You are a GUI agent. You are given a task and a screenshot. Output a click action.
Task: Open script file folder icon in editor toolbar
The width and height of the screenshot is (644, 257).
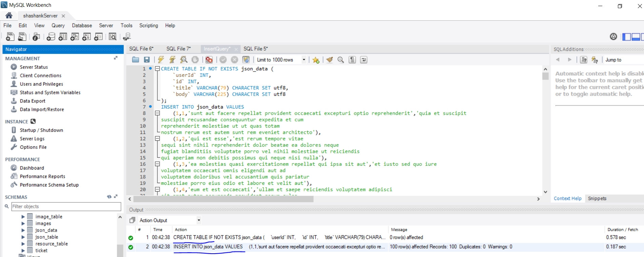click(x=136, y=60)
